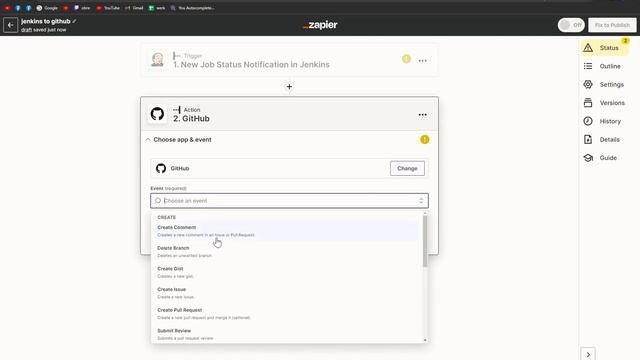Click the trigger step warning badge
This screenshot has height=360, width=640.
[406, 59]
